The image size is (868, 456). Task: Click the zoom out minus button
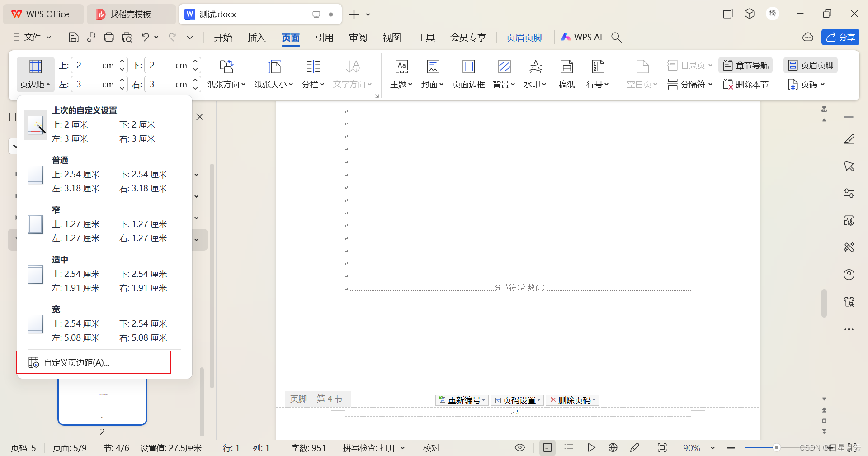coord(731,448)
